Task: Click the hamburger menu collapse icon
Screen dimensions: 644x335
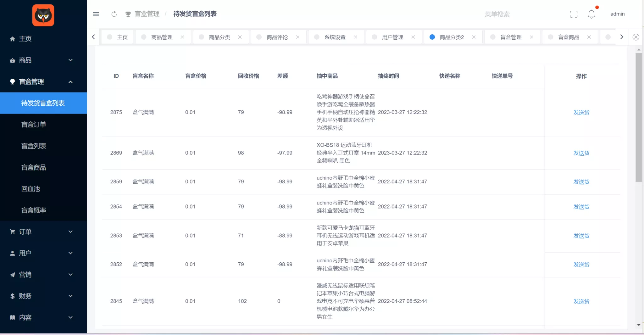Action: click(x=96, y=14)
